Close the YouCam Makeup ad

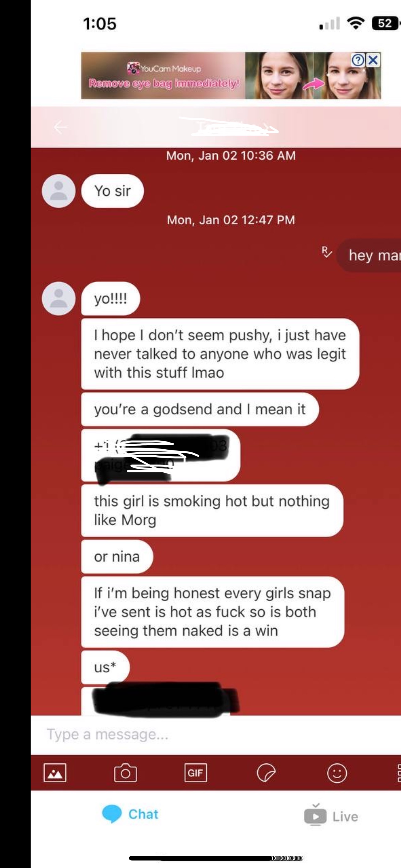pos(373,60)
